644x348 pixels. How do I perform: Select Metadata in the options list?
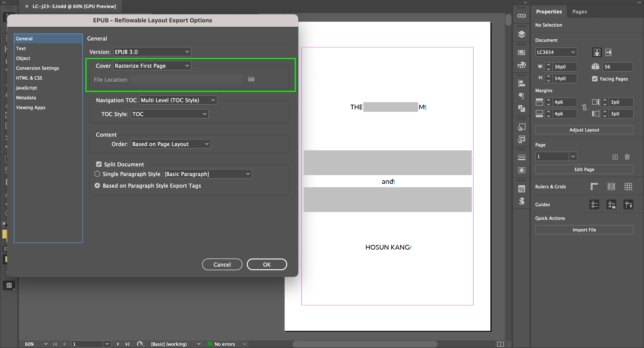click(x=26, y=98)
